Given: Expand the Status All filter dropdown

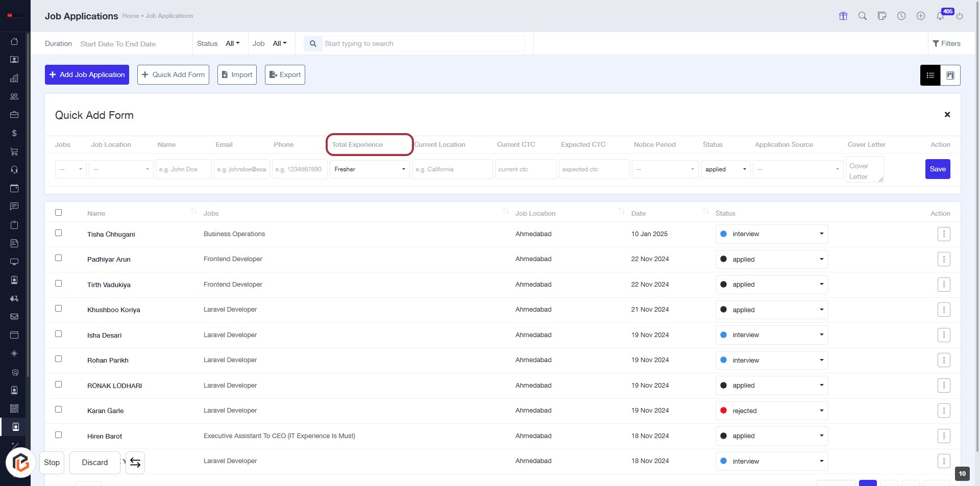Looking at the screenshot, I should pyautogui.click(x=233, y=44).
